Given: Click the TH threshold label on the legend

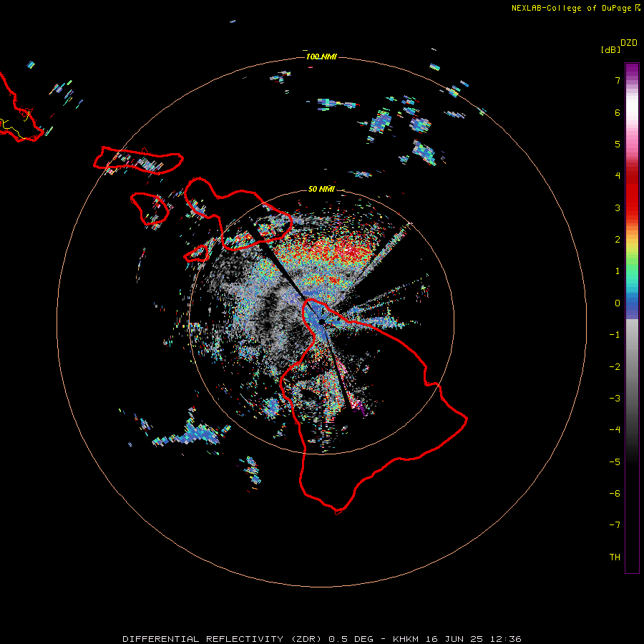Looking at the screenshot, I should [615, 557].
